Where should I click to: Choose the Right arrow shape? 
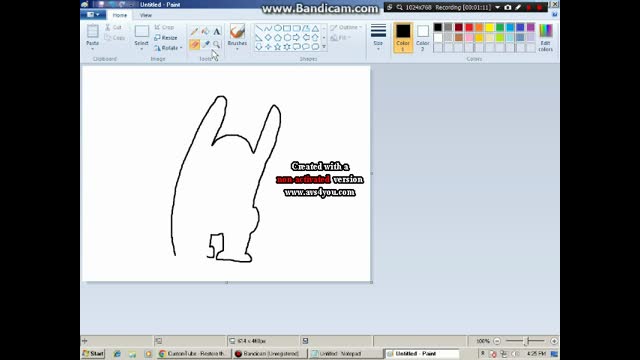[x=296, y=38]
